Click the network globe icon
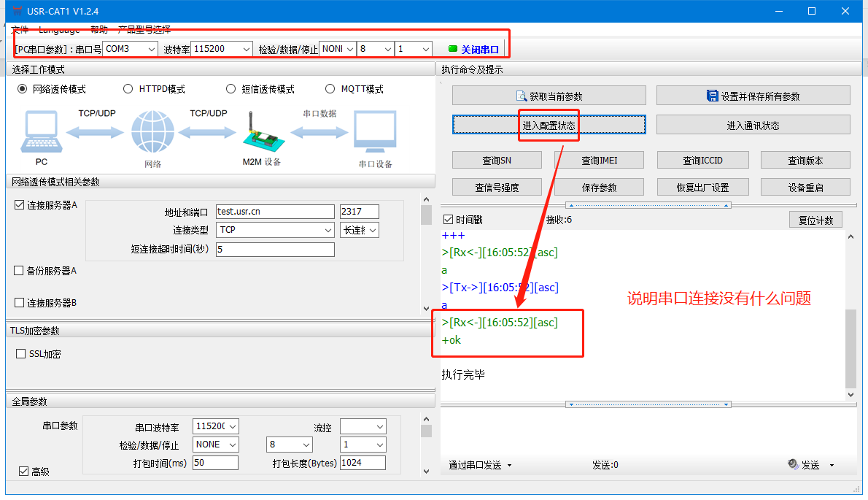Viewport: 868px width, 500px height. click(x=152, y=132)
